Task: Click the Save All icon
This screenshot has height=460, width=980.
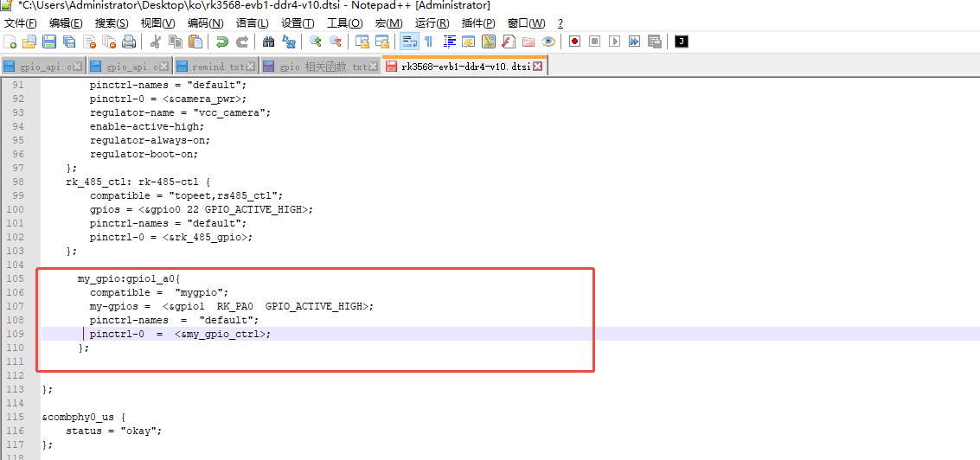Action: click(69, 42)
